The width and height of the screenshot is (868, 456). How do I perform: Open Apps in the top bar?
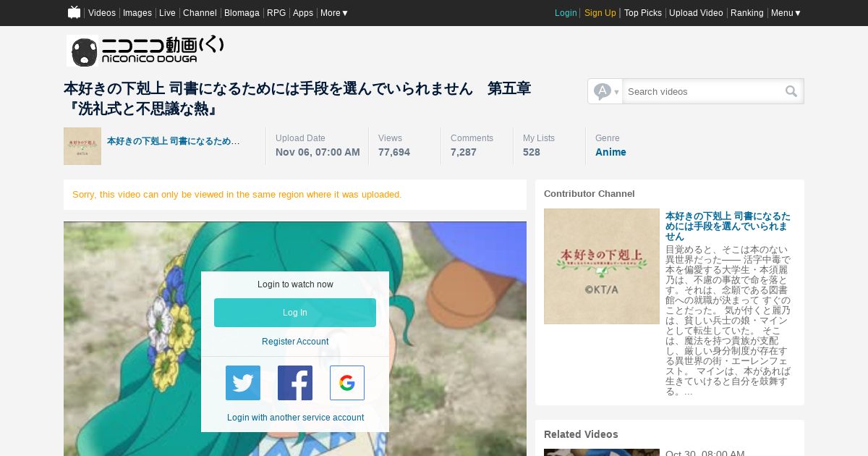[x=303, y=13]
